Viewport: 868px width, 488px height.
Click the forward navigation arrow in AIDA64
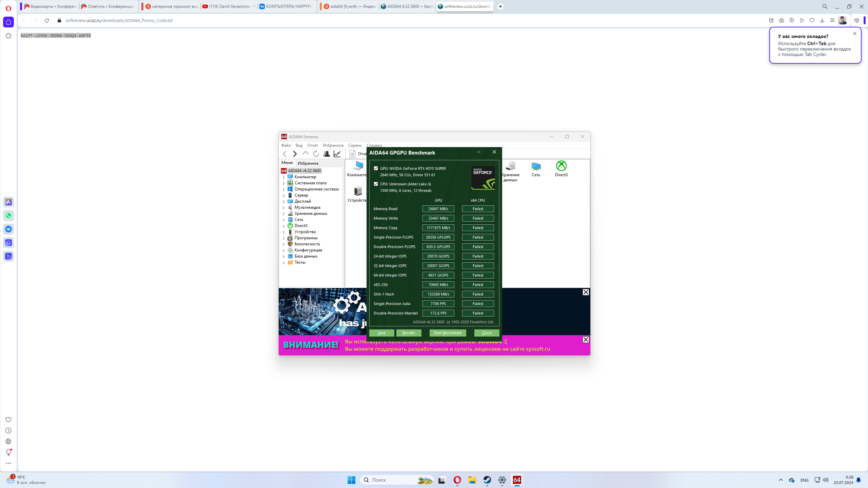click(x=295, y=154)
